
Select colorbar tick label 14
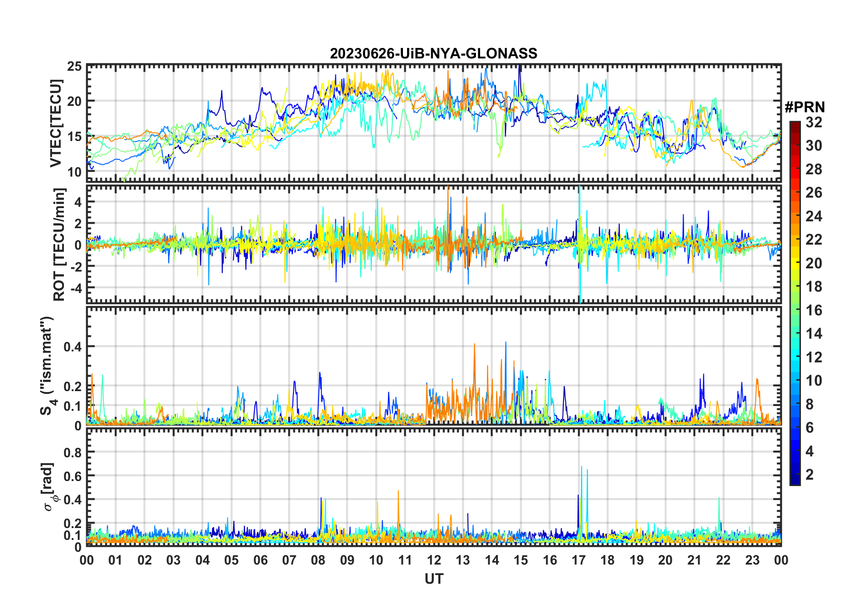click(x=814, y=334)
